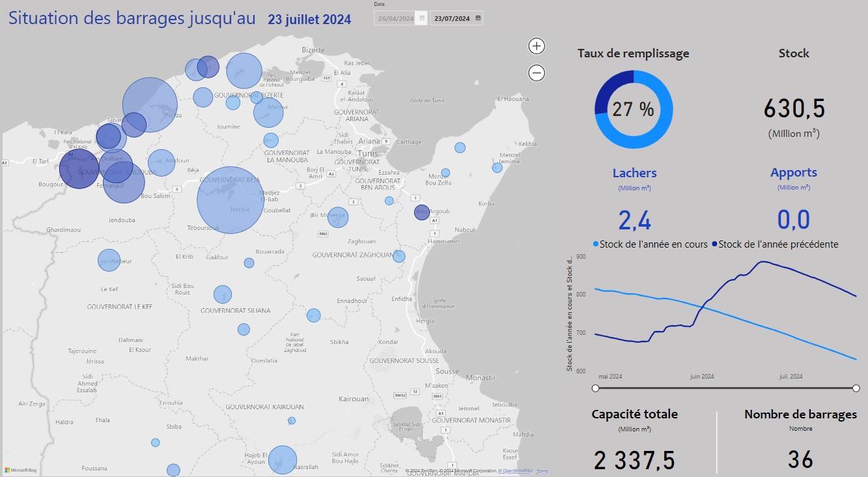Image resolution: width=868 pixels, height=477 pixels.
Task: Click the Taux de remplissage heading
Action: [633, 53]
